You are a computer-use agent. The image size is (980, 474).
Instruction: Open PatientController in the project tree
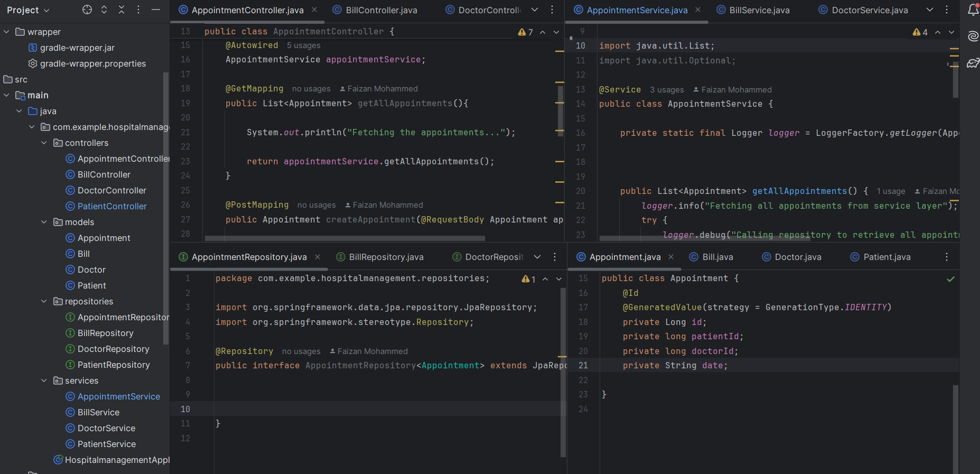(112, 206)
